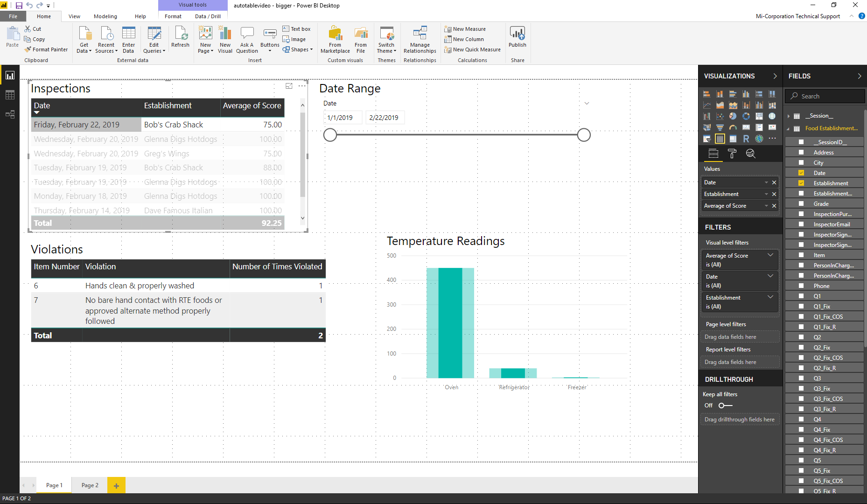Select the matrix visualization
867x504 pixels.
733,139
